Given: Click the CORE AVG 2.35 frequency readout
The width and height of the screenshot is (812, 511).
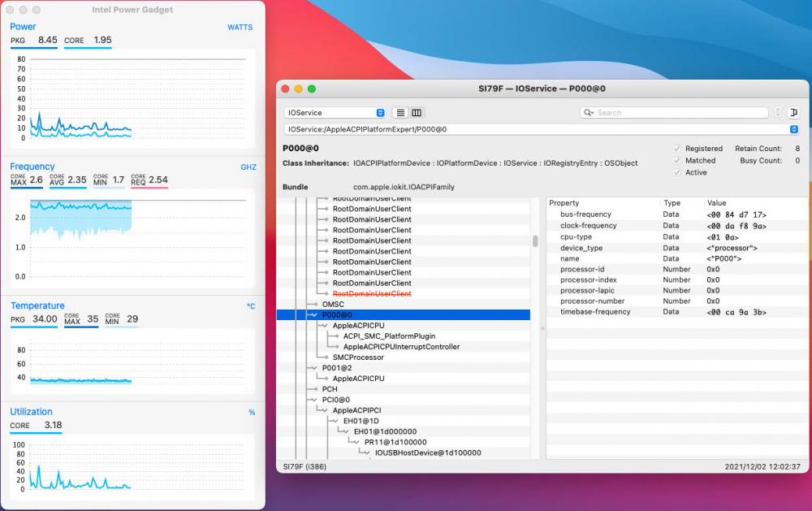Looking at the screenshot, I should [x=68, y=180].
